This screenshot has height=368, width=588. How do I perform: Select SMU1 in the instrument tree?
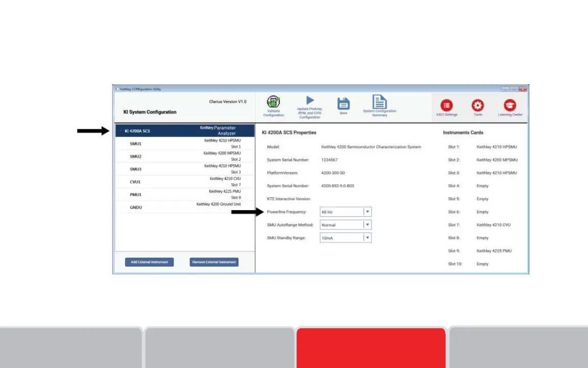click(185, 144)
